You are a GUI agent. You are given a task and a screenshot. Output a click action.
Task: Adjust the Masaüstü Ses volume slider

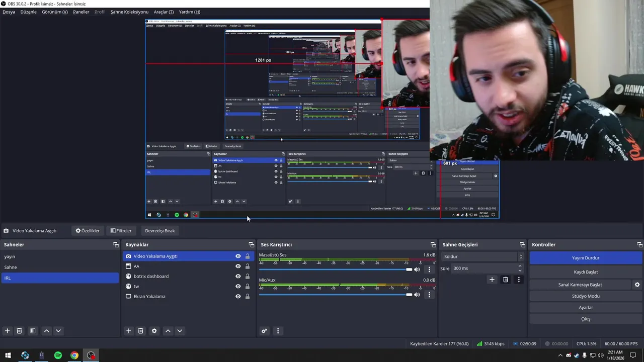pyautogui.click(x=336, y=269)
